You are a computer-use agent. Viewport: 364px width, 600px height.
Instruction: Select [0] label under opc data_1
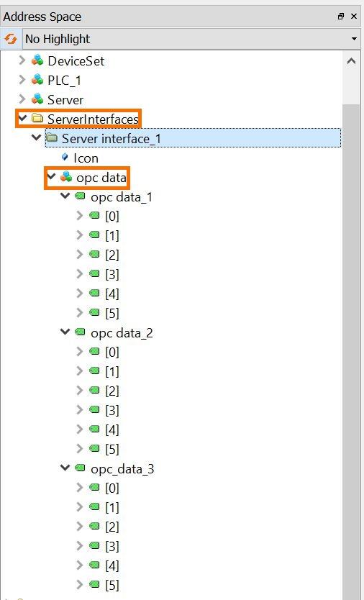(112, 217)
